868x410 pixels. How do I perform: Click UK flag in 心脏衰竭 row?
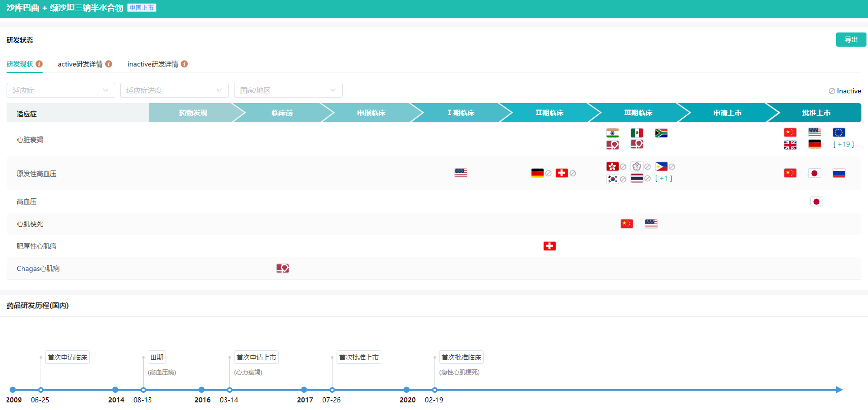pyautogui.click(x=790, y=145)
